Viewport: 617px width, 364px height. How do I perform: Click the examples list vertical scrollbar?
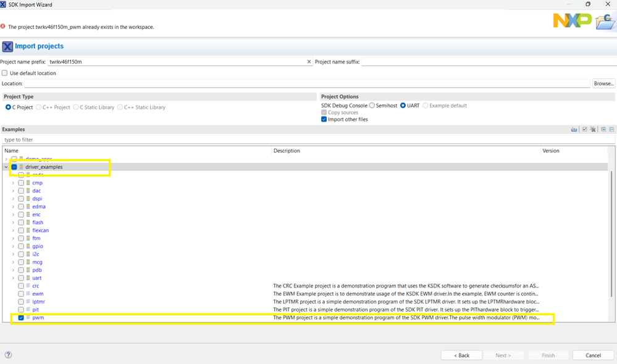pos(611,234)
